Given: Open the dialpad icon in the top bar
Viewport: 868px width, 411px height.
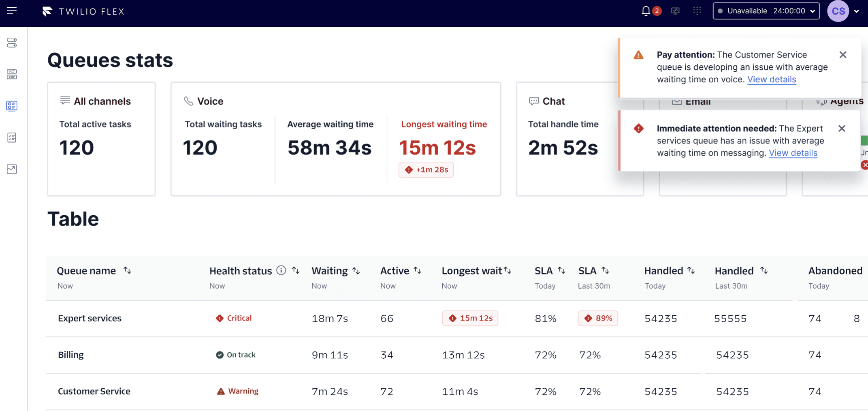Looking at the screenshot, I should click(697, 11).
